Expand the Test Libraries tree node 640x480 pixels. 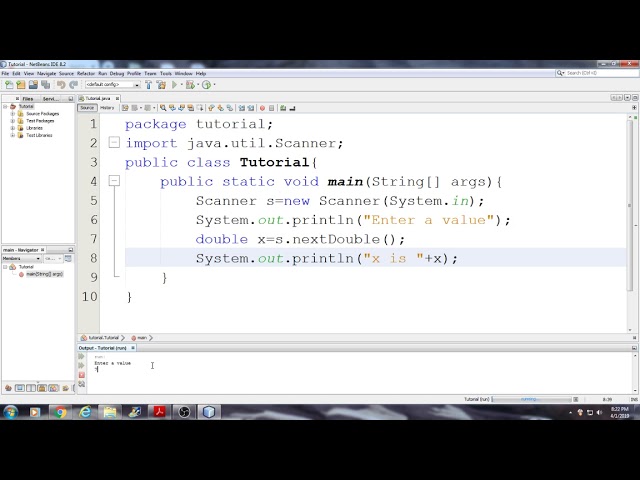tap(13, 135)
